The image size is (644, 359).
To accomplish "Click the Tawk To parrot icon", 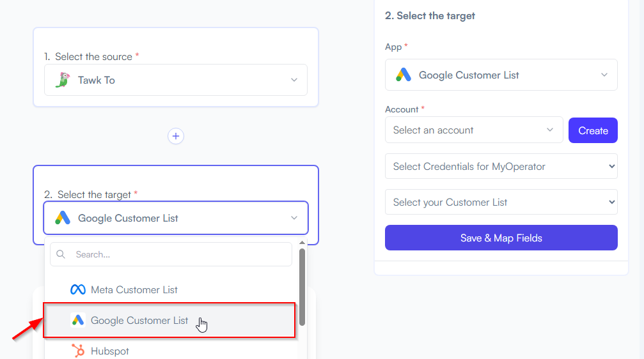I will tap(63, 80).
